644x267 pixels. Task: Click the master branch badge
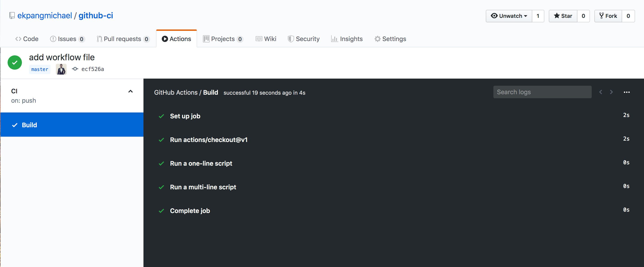pyautogui.click(x=40, y=69)
